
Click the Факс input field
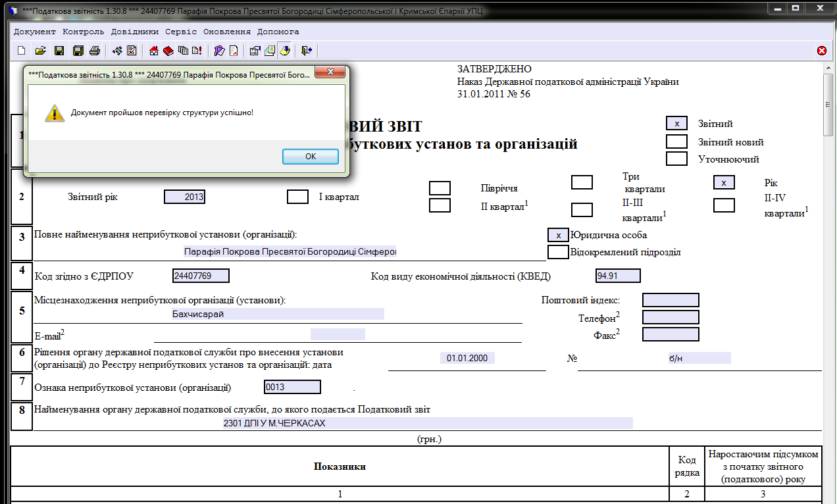[x=671, y=334]
